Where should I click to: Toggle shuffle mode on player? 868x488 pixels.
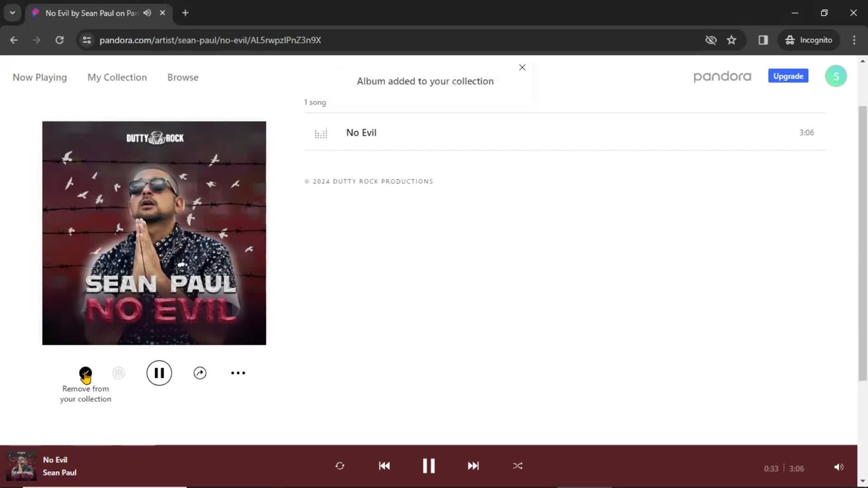point(518,466)
